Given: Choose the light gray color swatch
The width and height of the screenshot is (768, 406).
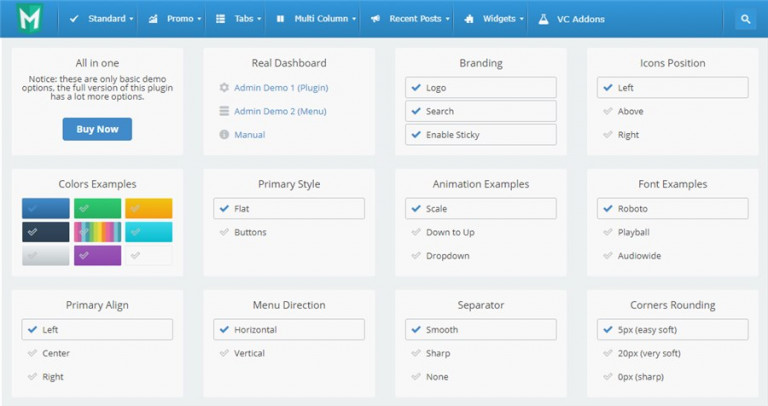Looking at the screenshot, I should (x=46, y=255).
